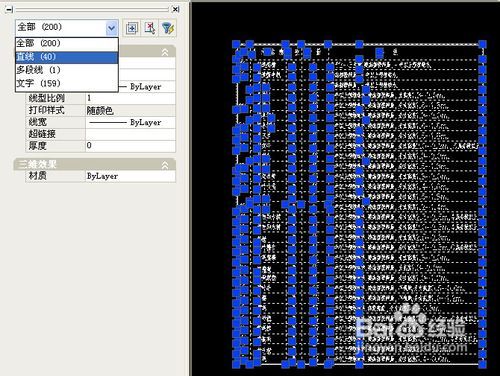Click the 三维效果 section header
Screen dimensions: 500x376
pos(95,165)
